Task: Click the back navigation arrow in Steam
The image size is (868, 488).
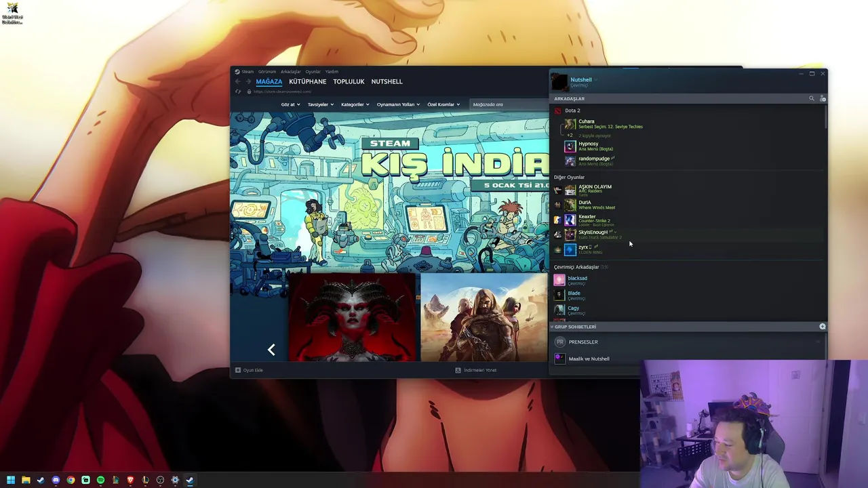Action: pos(238,81)
